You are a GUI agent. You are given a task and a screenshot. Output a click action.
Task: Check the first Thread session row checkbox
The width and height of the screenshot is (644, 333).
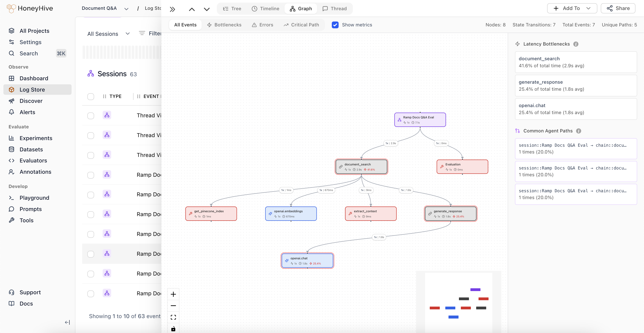(91, 116)
